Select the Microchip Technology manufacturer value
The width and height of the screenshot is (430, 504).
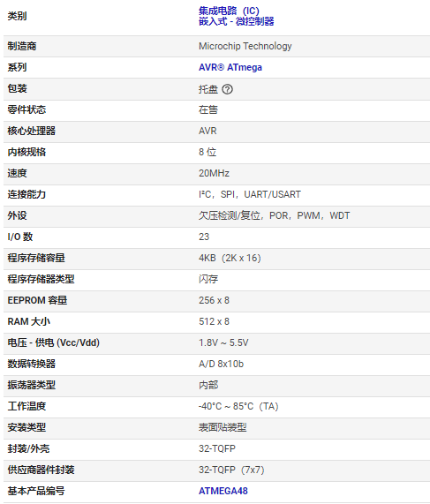[245, 46]
